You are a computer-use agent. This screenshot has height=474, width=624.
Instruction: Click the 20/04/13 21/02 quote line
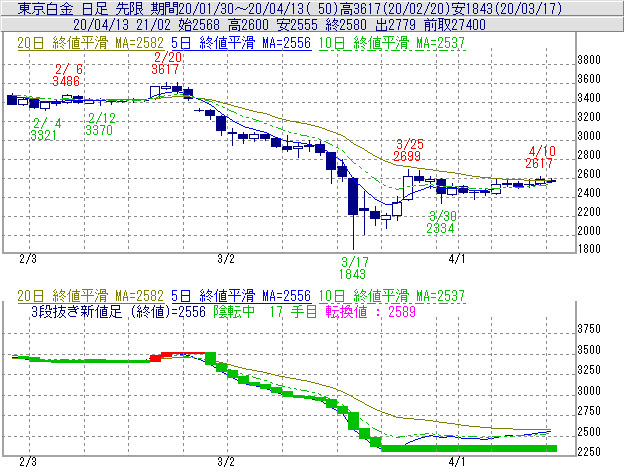pyautogui.click(x=279, y=25)
